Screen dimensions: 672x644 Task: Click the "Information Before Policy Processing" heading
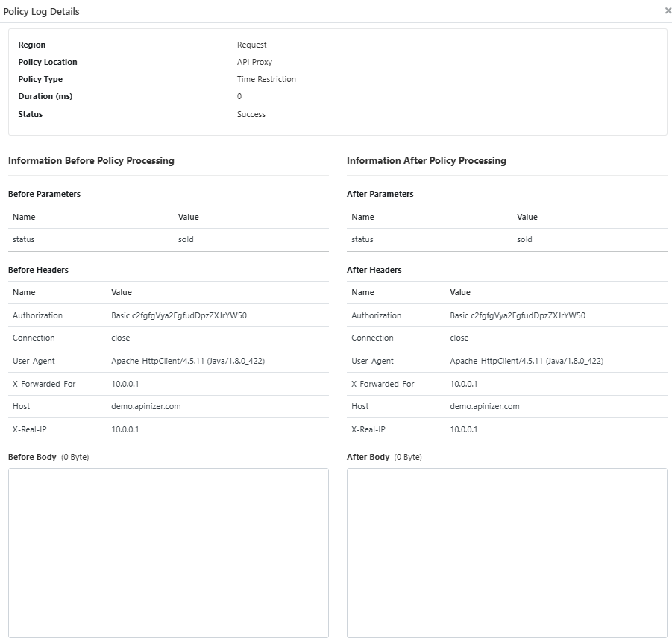(x=90, y=160)
